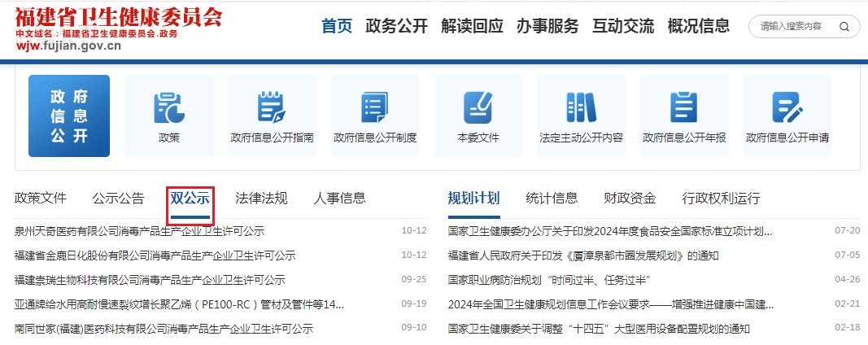Click the search magnifier icon
Image resolution: width=868 pixels, height=345 pixels.
(x=844, y=26)
